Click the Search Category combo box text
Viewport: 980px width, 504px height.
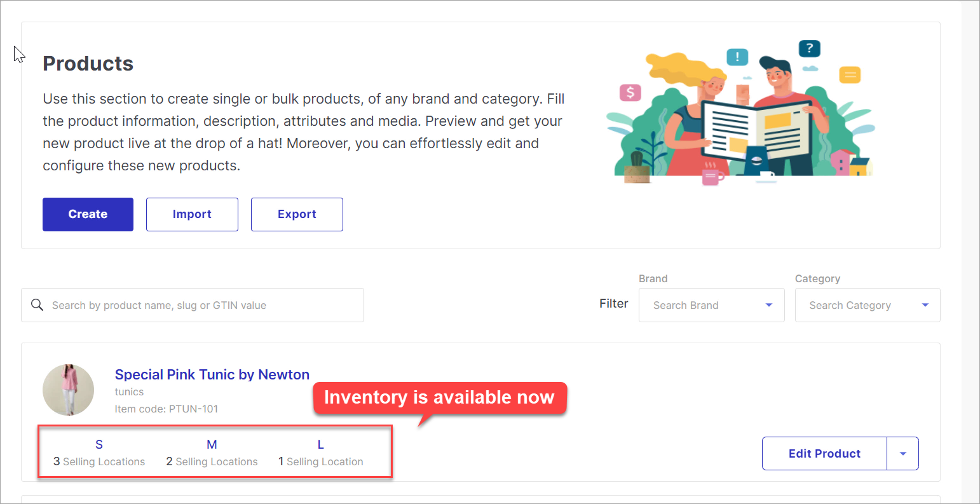coord(850,305)
